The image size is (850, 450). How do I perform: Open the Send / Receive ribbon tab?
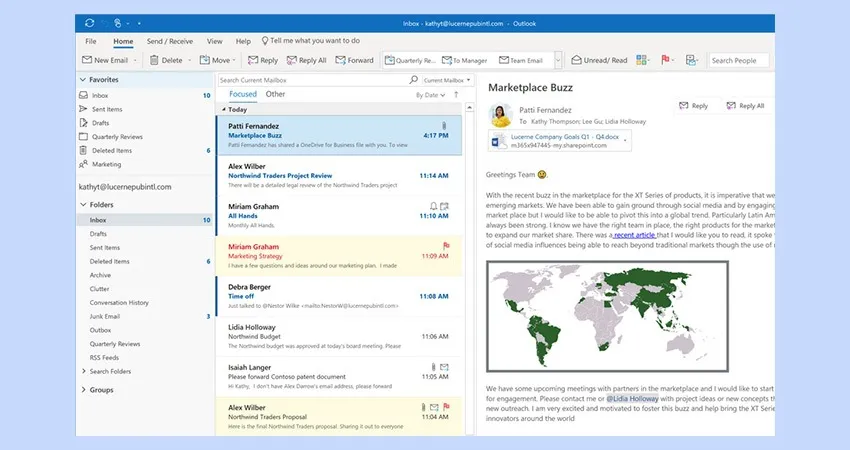click(x=170, y=41)
